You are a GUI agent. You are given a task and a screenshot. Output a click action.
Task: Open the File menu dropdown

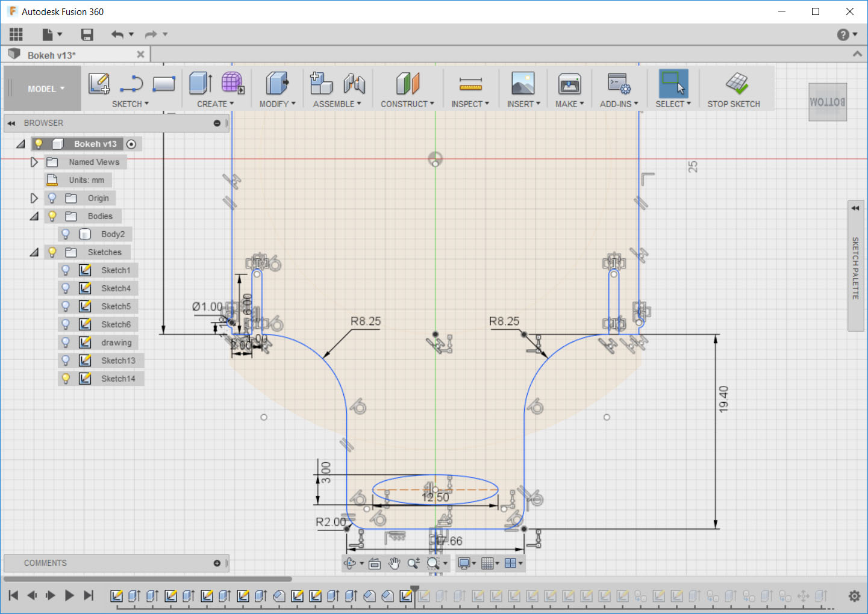pos(52,34)
